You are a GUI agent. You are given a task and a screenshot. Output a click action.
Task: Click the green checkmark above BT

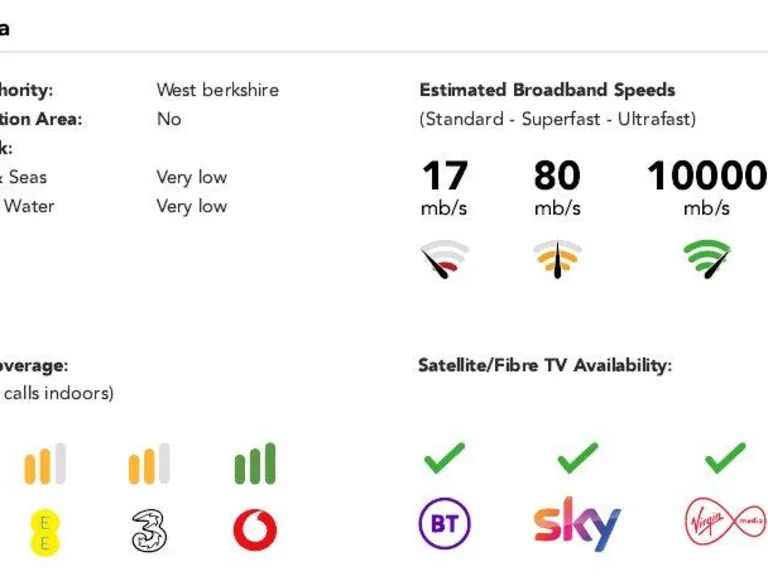point(444,457)
